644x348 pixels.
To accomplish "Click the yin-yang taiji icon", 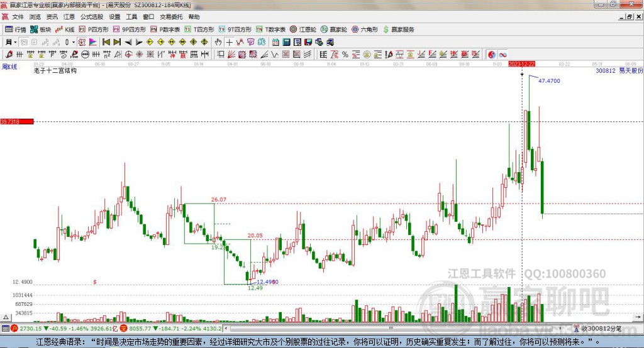I will click(491, 54).
